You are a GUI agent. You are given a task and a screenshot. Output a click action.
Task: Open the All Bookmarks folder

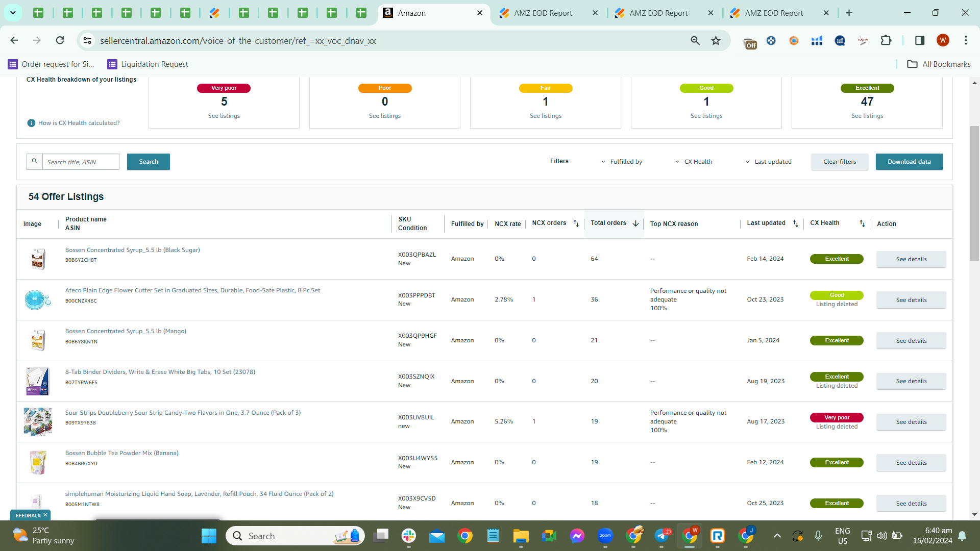tap(939, 64)
